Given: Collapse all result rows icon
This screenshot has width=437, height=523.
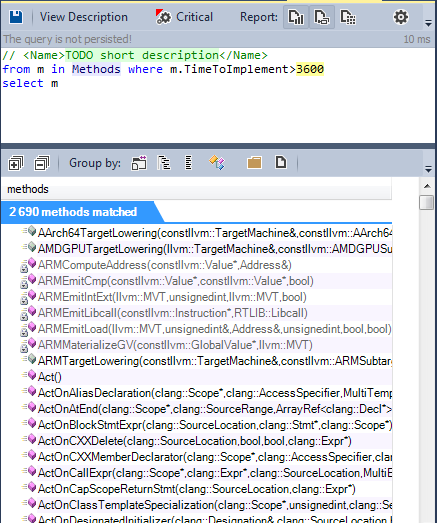Looking at the screenshot, I should (x=42, y=163).
